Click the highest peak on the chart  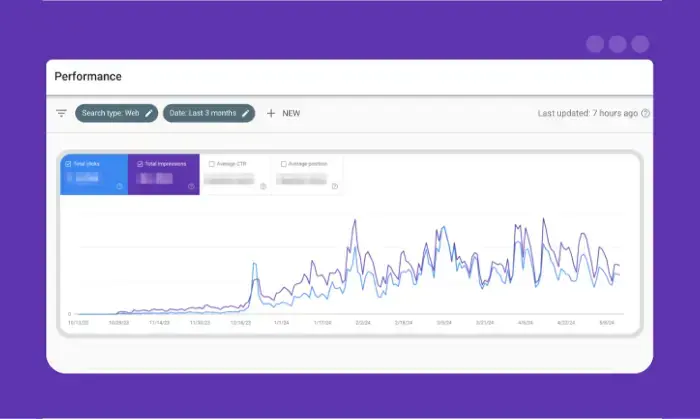click(544, 219)
